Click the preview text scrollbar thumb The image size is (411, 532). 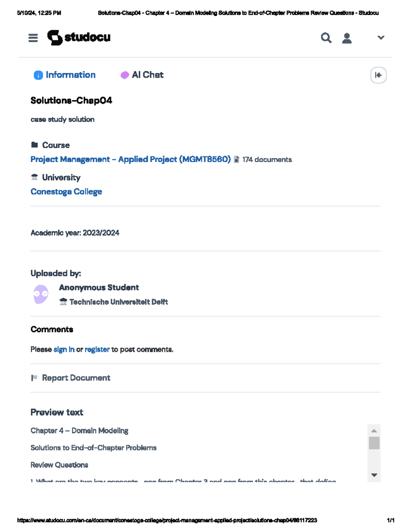tap(374, 443)
